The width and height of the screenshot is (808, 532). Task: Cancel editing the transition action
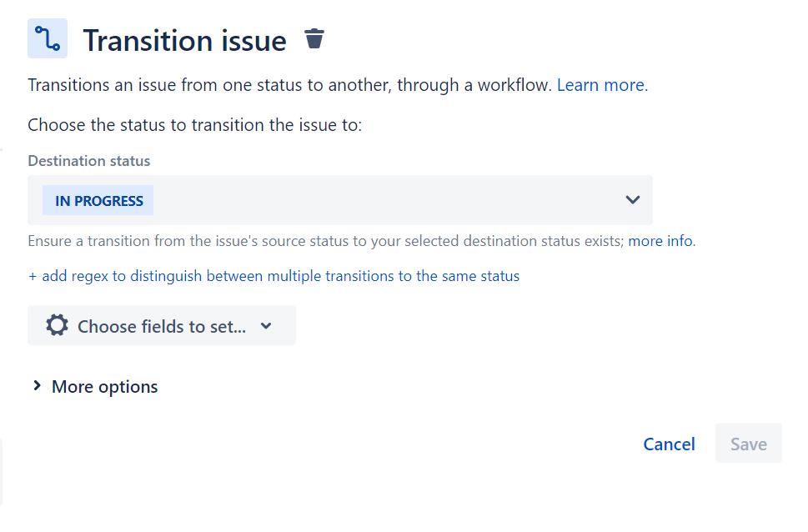pos(669,444)
